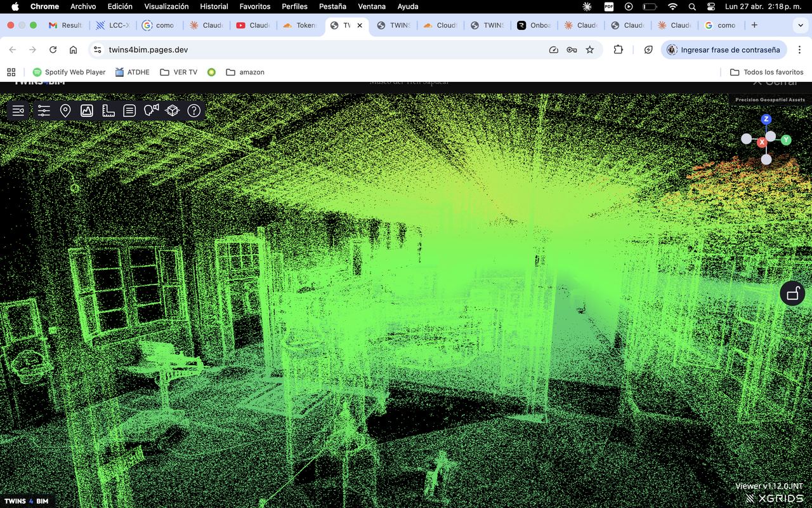Viewport: 812px width, 508px height.
Task: Select the 3D bounding box tool
Action: tap(173, 111)
